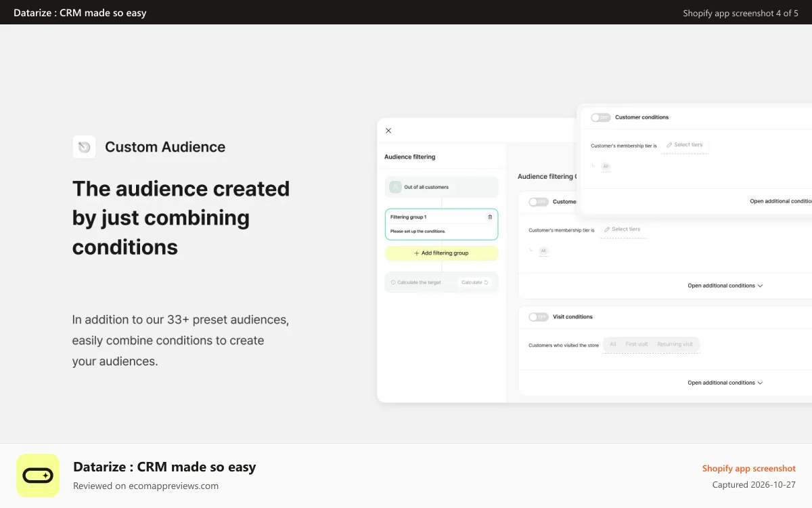The height and width of the screenshot is (508, 812).
Task: Click Please set up the conditions text
Action: 418,232
